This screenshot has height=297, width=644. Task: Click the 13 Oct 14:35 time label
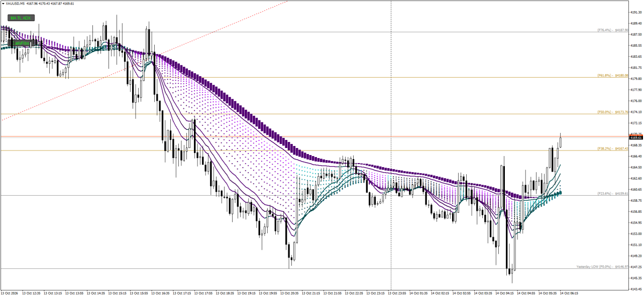pyautogui.click(x=96, y=293)
